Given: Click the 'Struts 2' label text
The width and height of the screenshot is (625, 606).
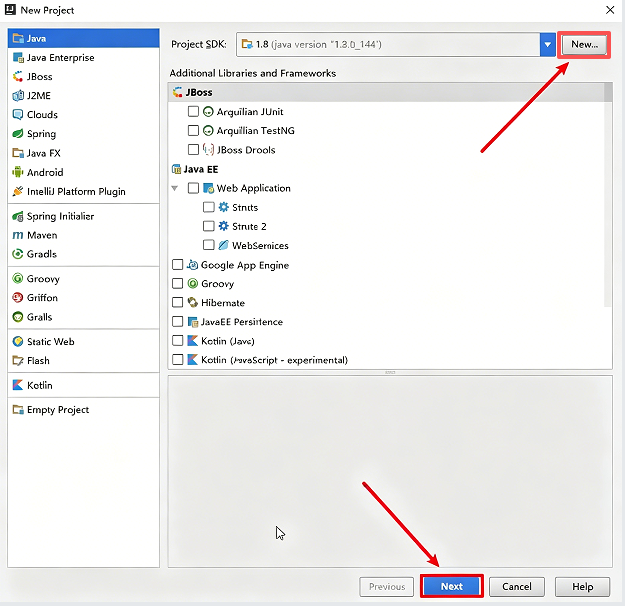Looking at the screenshot, I should point(249,226).
